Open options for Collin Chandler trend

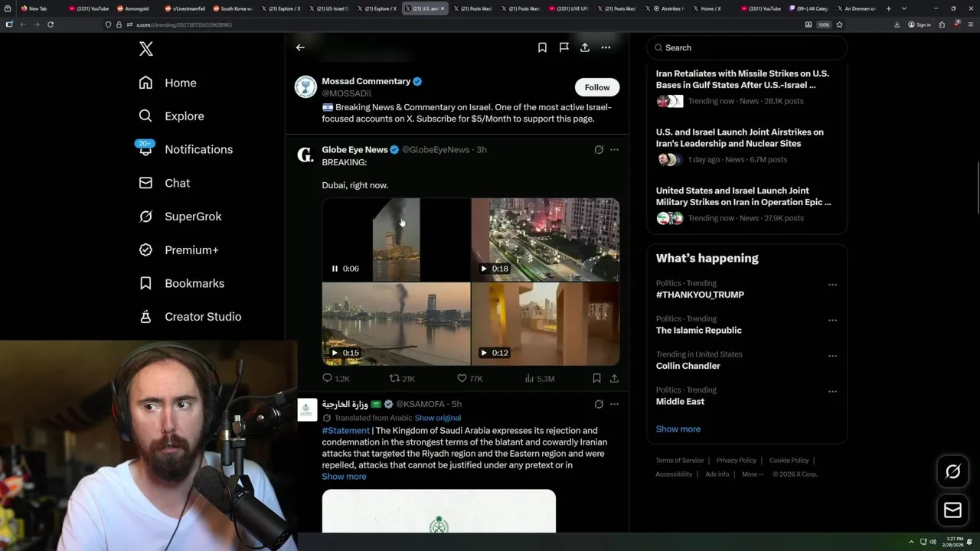(x=832, y=356)
